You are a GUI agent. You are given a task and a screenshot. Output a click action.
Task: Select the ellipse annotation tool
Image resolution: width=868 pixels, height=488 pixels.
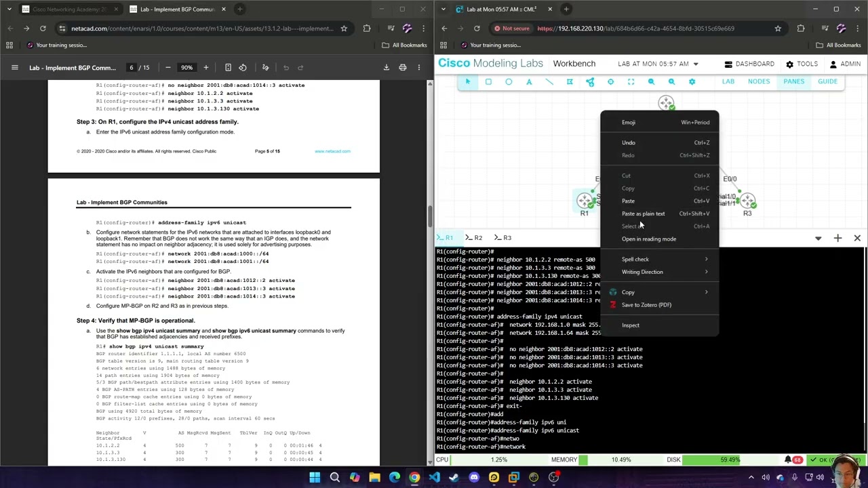click(x=509, y=82)
